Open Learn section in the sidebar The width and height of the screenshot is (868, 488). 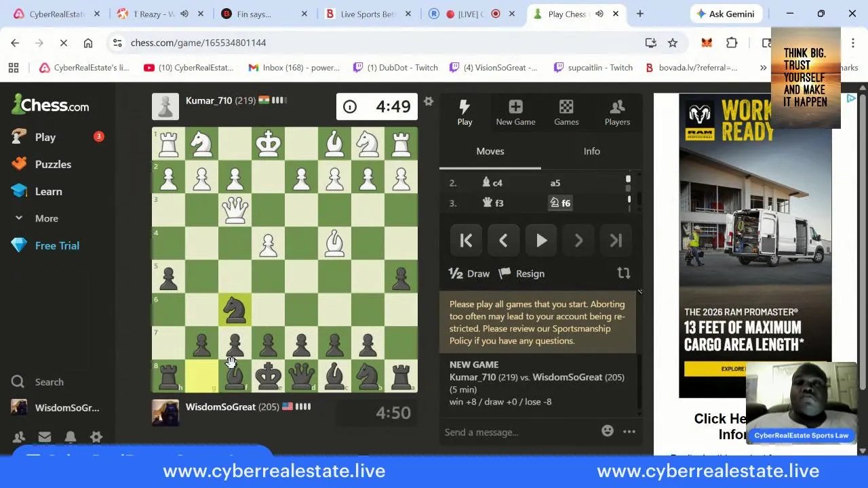[x=48, y=191]
